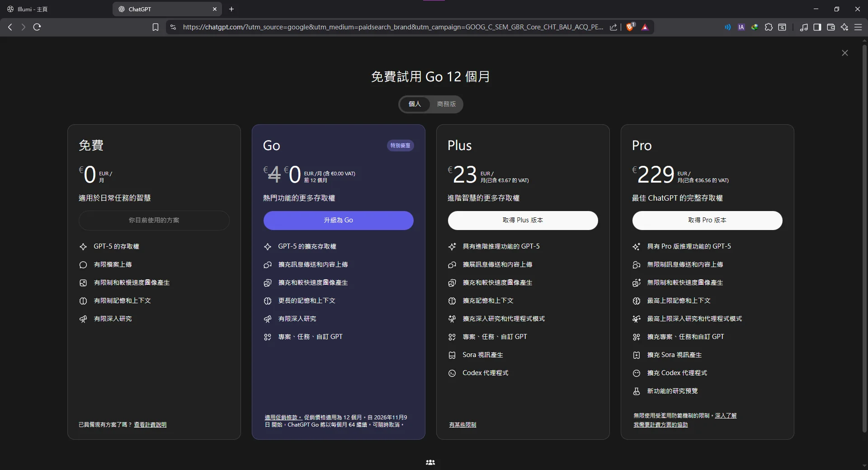Bookmark this page with the star icon
Screen dimensions: 868x470
pyautogui.click(x=155, y=27)
